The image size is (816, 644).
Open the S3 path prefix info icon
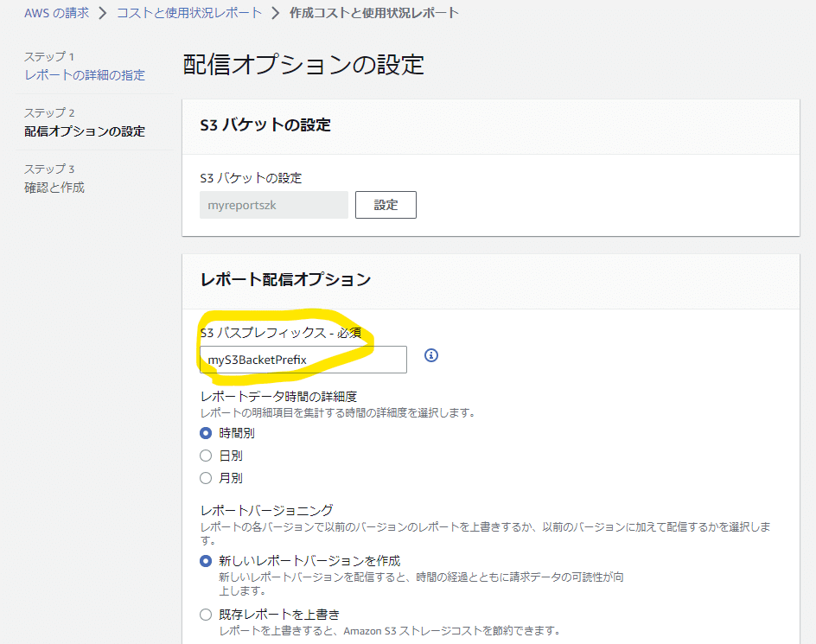430,355
